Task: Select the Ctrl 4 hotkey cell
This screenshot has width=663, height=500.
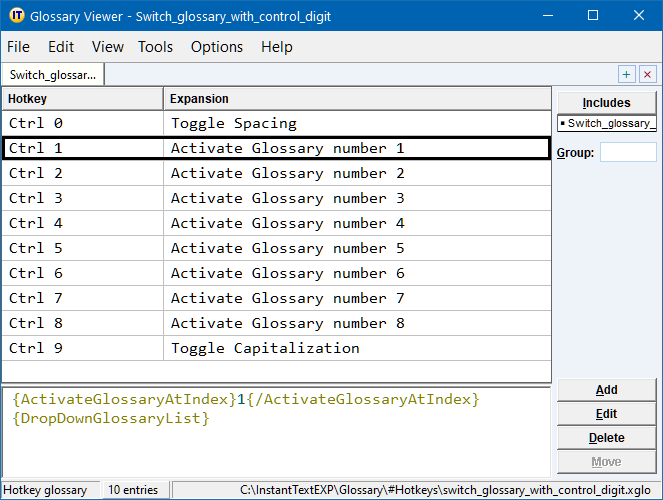Action: (83, 223)
